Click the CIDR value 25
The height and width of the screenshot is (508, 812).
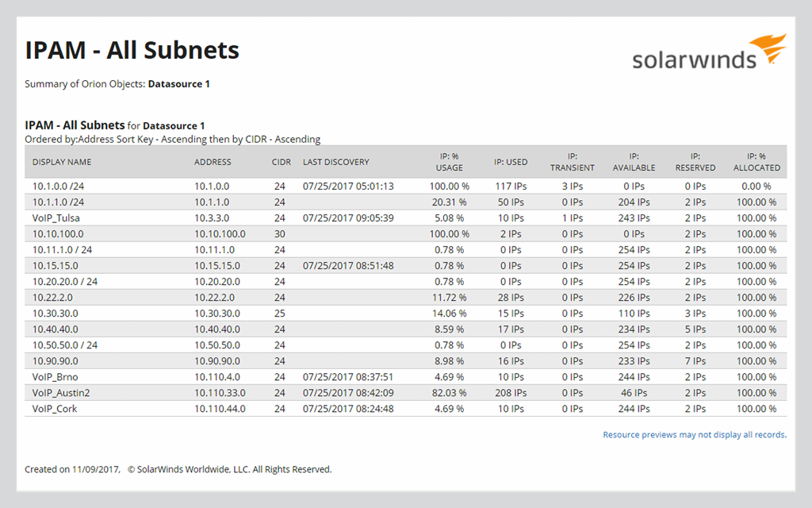[280, 313]
